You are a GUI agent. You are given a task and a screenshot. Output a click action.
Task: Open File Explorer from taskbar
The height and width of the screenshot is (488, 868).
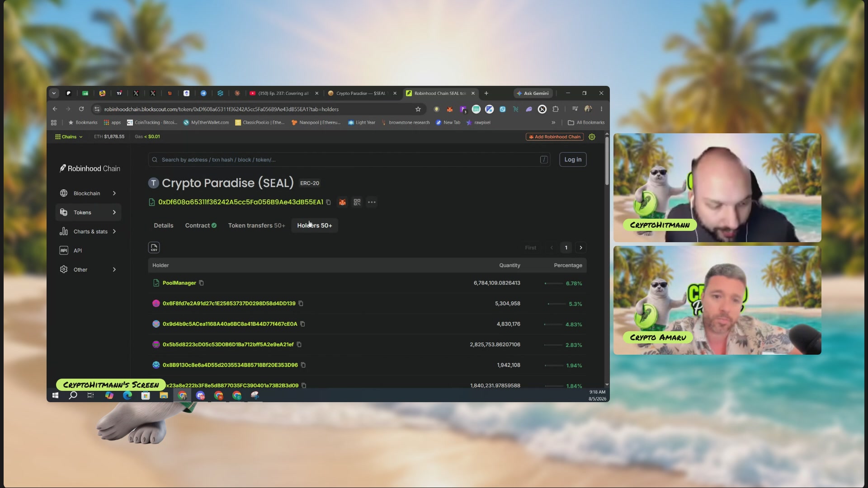[x=164, y=395]
